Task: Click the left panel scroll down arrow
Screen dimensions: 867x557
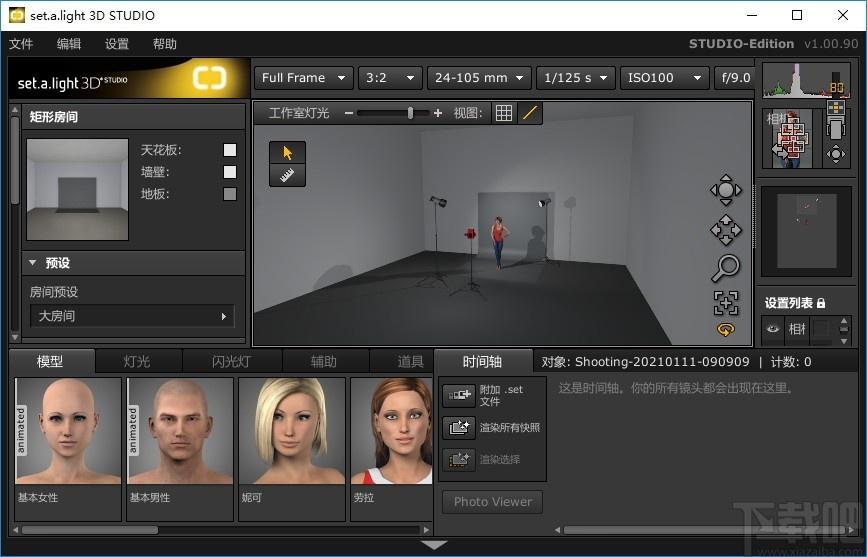Action: [x=15, y=336]
